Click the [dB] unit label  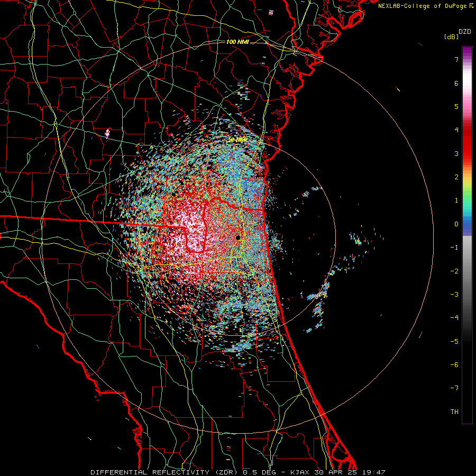(x=452, y=36)
